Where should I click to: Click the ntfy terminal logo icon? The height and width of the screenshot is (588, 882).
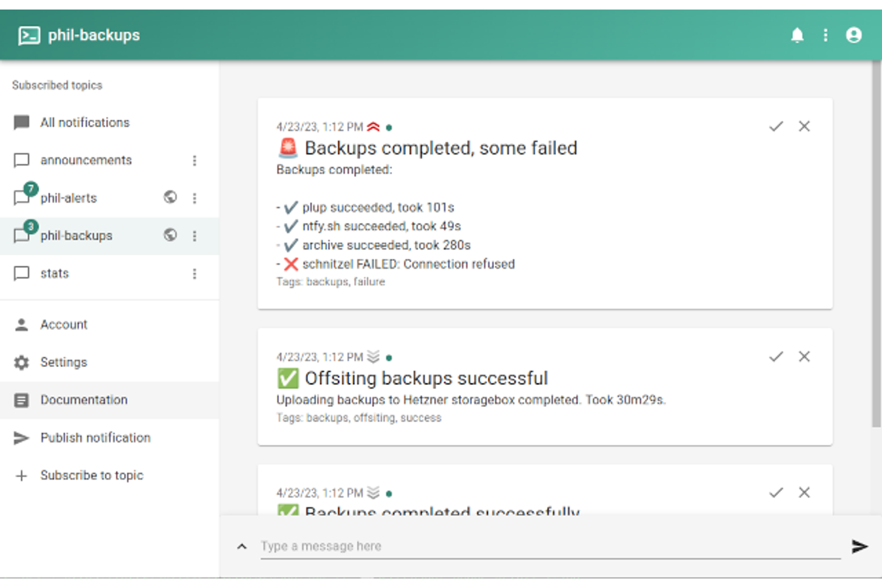(x=27, y=35)
